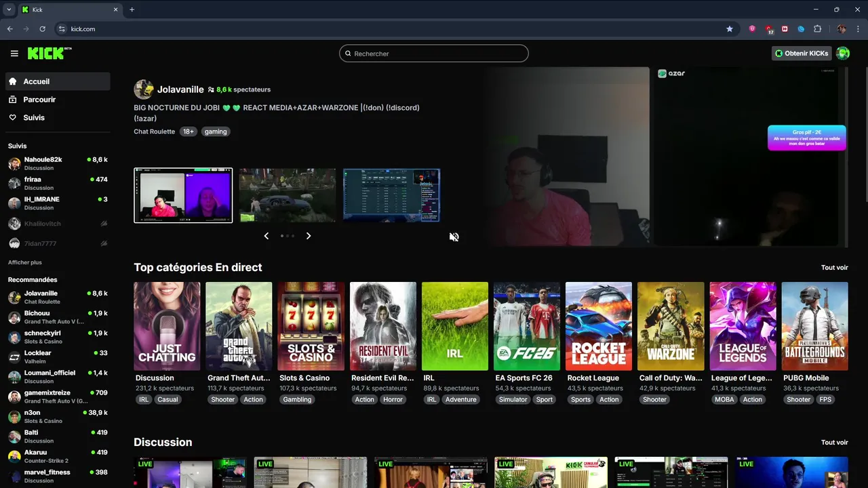Reload the page in browser

(x=42, y=29)
